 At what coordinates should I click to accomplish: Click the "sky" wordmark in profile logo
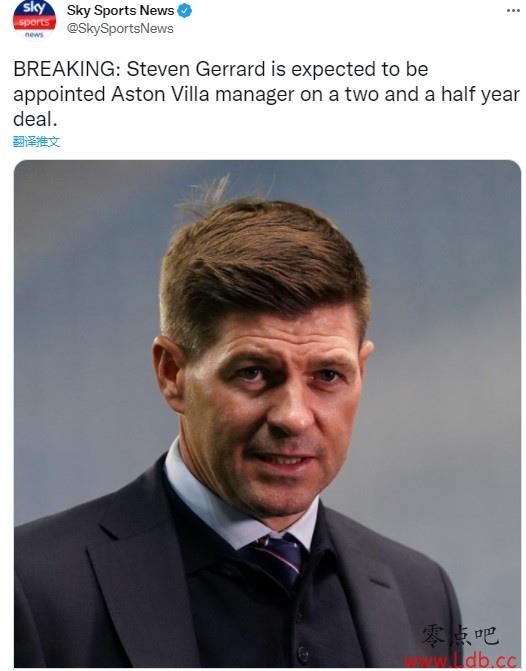[x=34, y=7]
